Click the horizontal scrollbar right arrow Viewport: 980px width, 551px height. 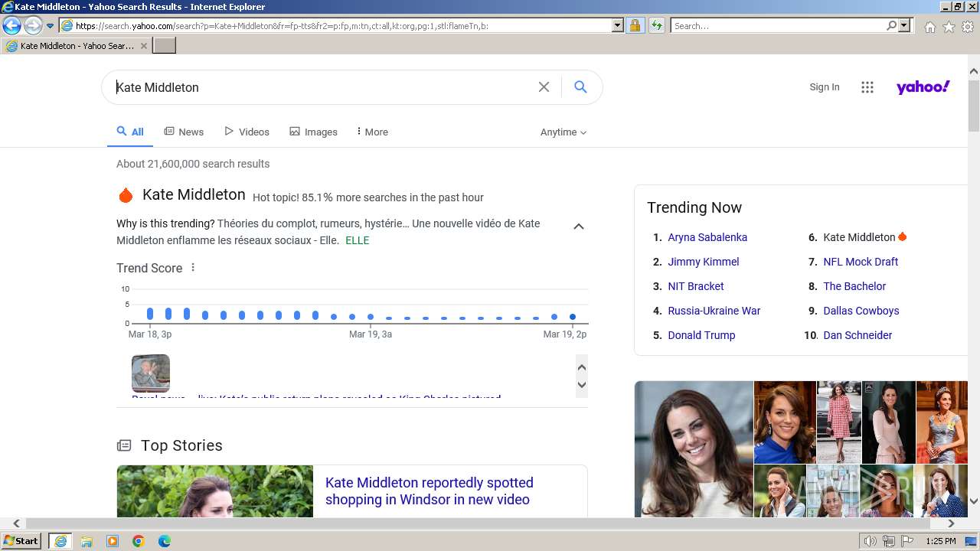click(x=952, y=523)
